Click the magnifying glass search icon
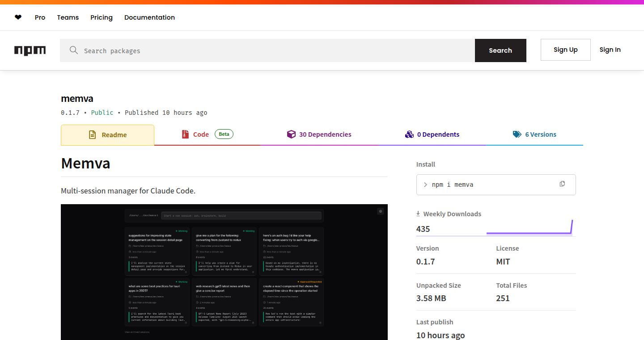644x340 pixels. coord(74,50)
